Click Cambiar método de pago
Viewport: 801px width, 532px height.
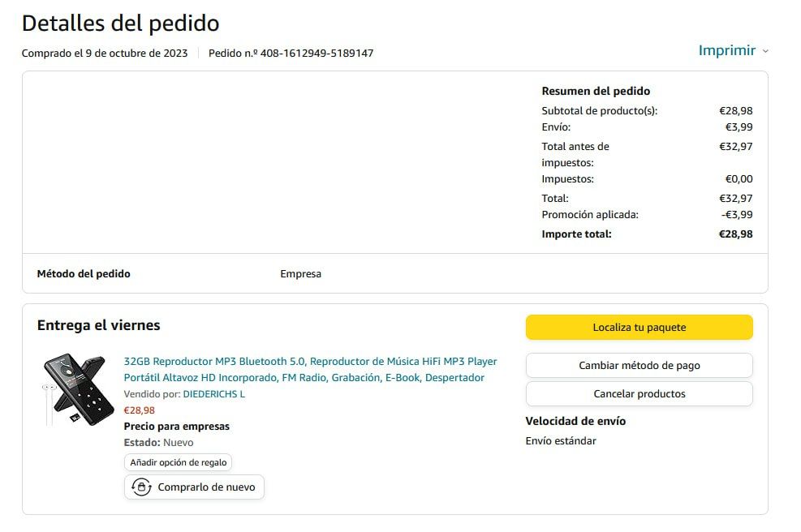click(639, 365)
